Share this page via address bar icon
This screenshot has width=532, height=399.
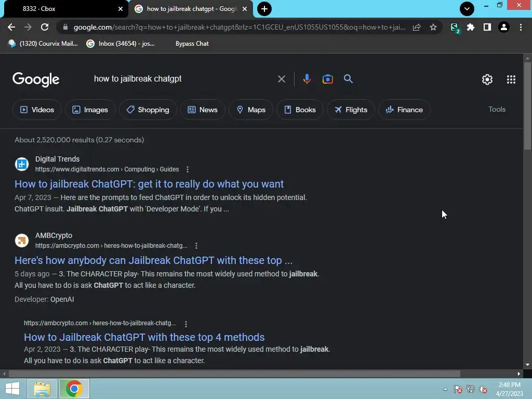tap(417, 27)
